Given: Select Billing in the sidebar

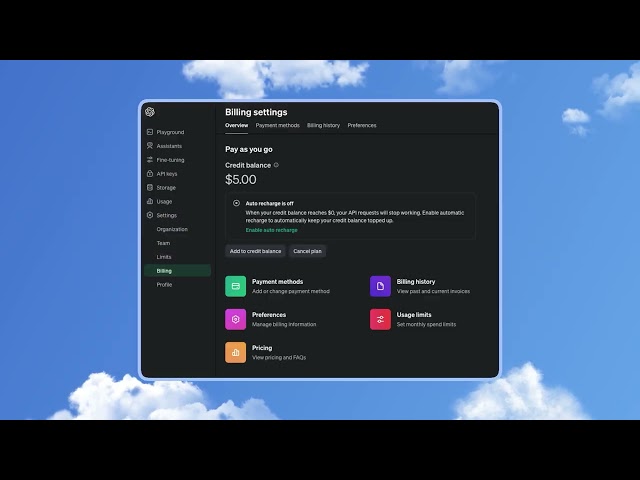Looking at the screenshot, I should [x=178, y=271].
